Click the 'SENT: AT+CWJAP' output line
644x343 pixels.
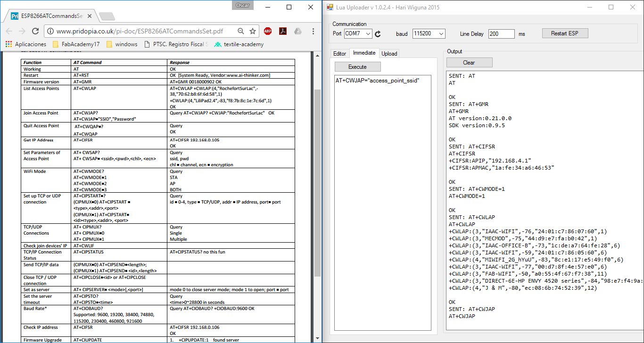pos(472,309)
